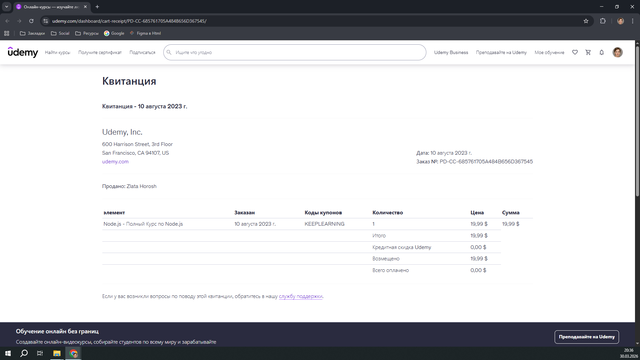The image size is (640, 360).
Task: Click the browser forward arrow
Action: point(19,21)
